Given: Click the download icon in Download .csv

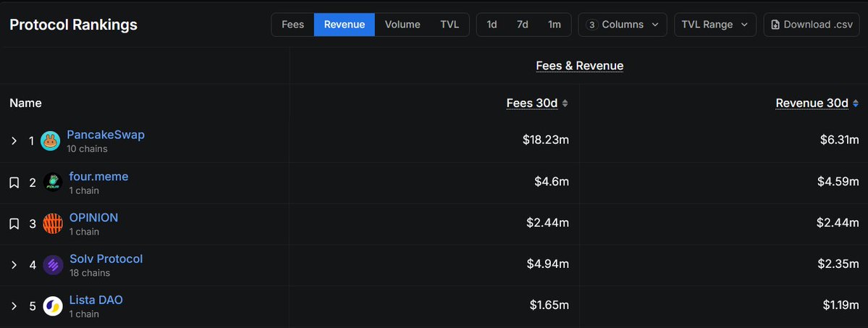Looking at the screenshot, I should pos(775,25).
